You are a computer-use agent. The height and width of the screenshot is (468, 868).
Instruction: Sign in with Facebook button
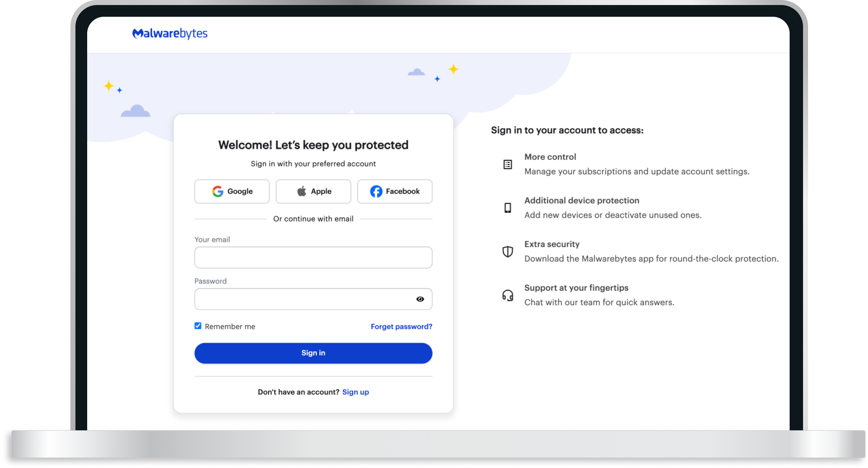point(394,191)
